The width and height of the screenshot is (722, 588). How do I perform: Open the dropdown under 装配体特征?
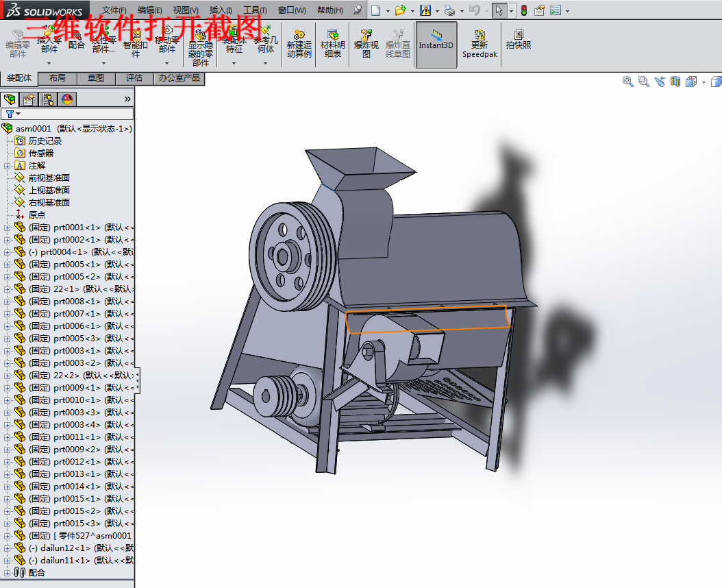coord(234,63)
